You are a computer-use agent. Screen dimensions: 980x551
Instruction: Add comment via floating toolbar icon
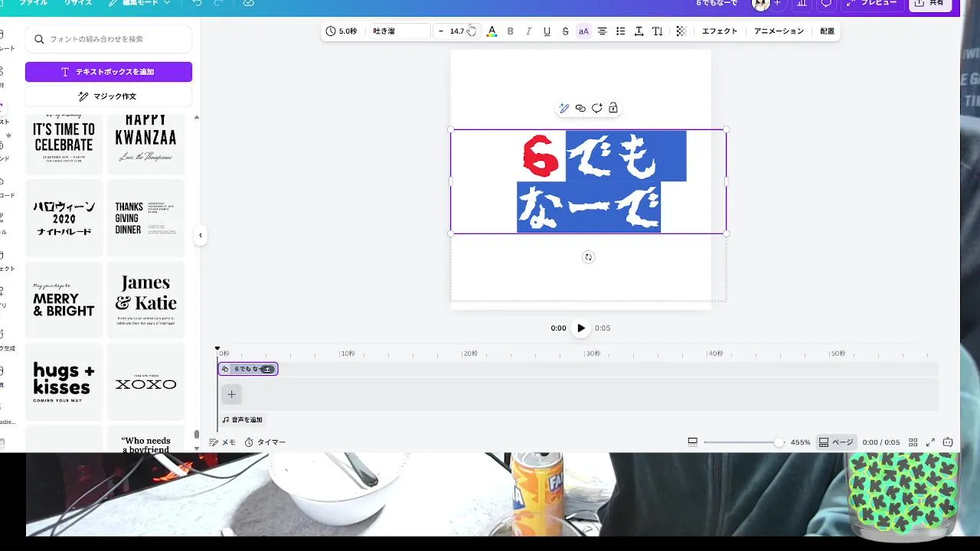[596, 108]
